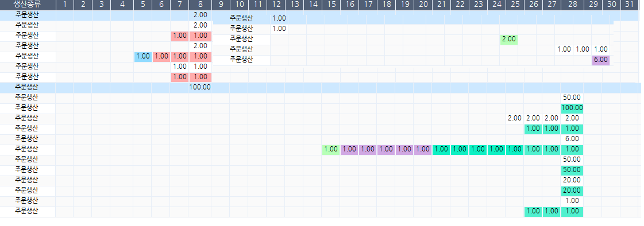Click the day 22 column header
The image size is (644, 226).
point(460,5)
